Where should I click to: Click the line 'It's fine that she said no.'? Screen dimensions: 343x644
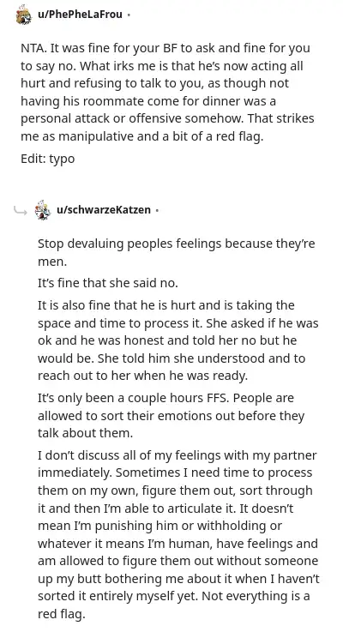108,283
